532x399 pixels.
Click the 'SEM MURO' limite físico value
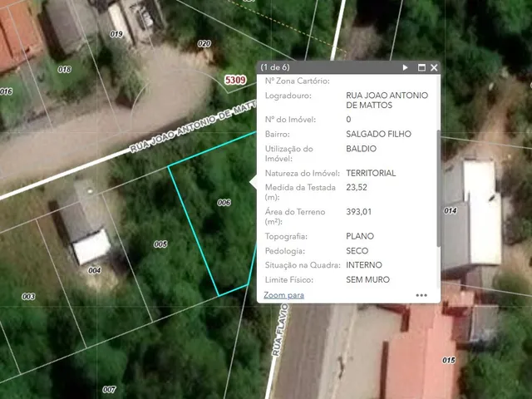(367, 279)
